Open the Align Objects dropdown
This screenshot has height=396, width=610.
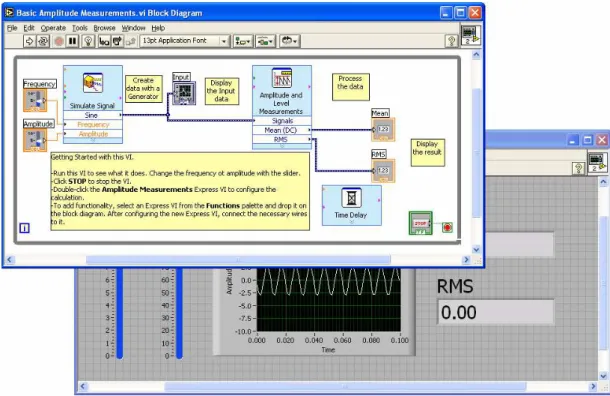click(x=243, y=41)
